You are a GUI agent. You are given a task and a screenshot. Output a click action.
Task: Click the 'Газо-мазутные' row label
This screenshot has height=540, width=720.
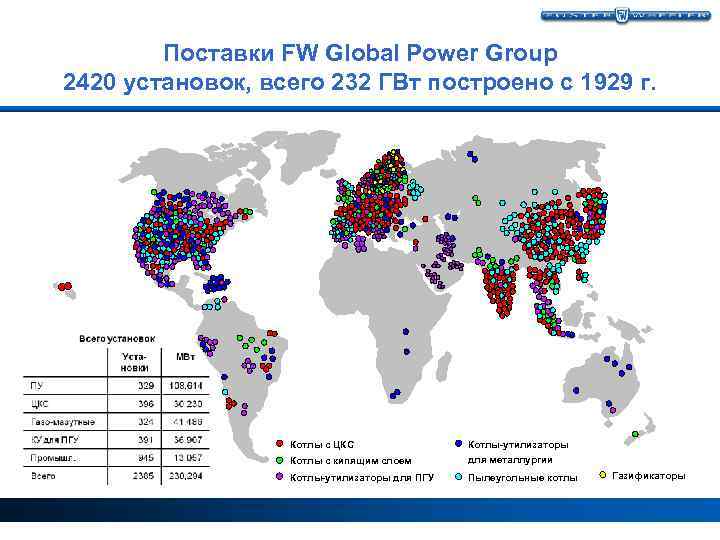[x=63, y=422]
